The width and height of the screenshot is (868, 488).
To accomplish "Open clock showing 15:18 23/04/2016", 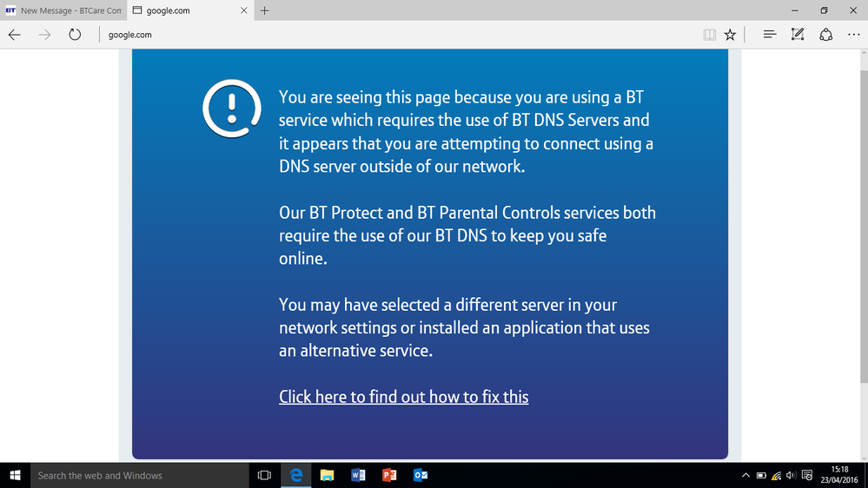I will pyautogui.click(x=839, y=475).
